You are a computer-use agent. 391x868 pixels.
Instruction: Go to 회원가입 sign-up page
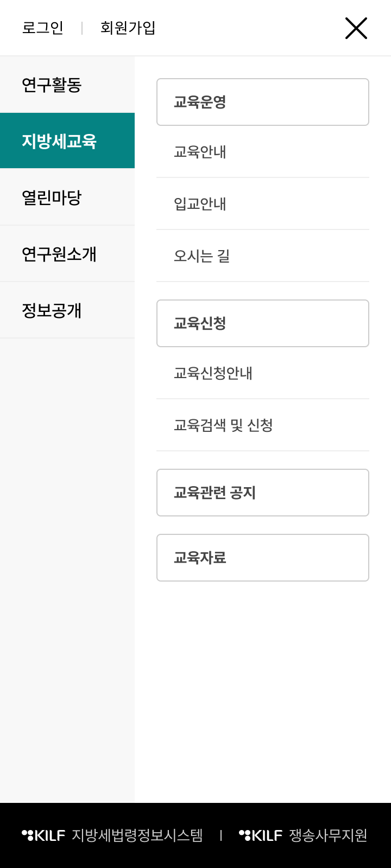click(128, 28)
